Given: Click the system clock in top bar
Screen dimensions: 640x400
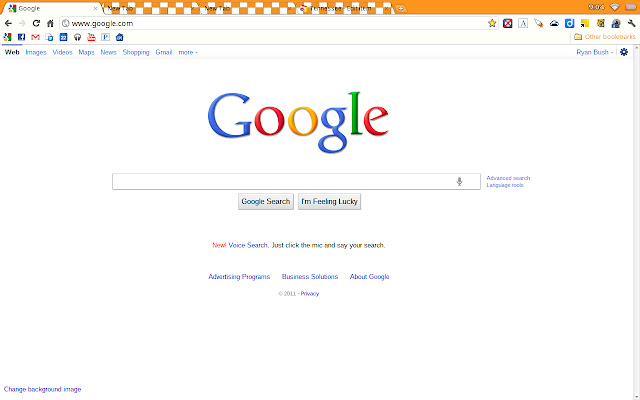Looking at the screenshot, I should 596,7.
